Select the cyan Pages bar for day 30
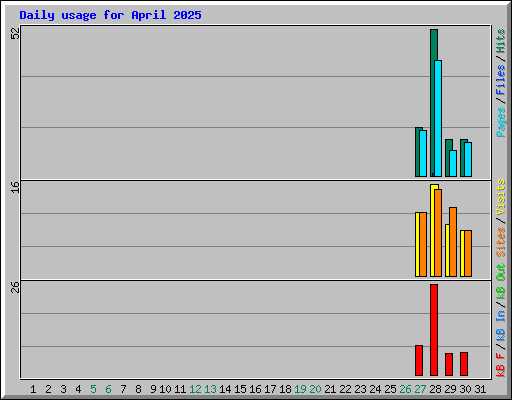The width and height of the screenshot is (512, 400). 468,159
